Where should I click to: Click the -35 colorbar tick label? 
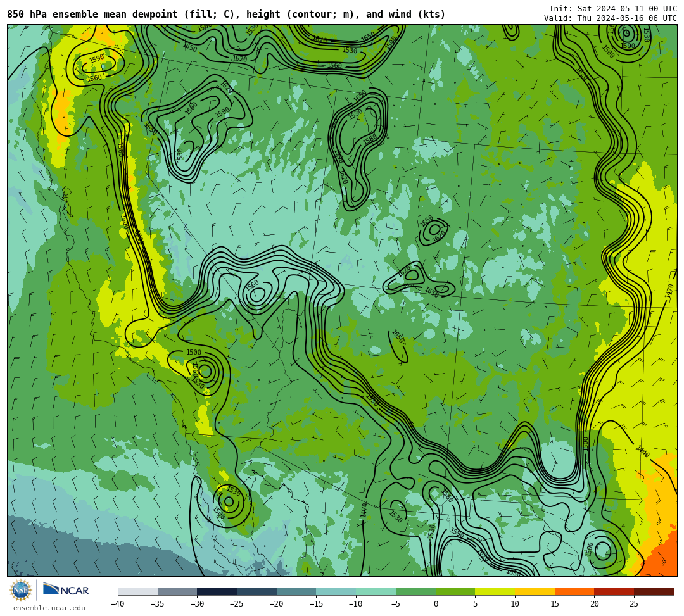[157, 604]
